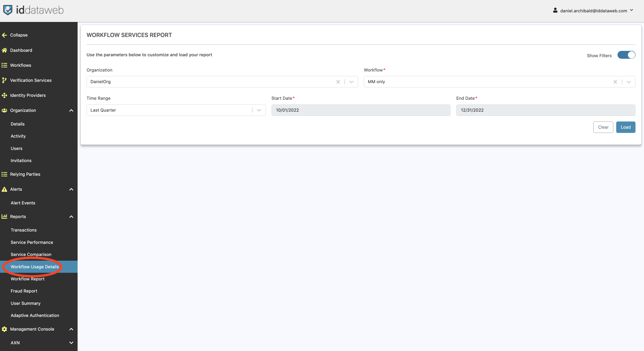This screenshot has width=644, height=351.
Task: Click the Dashboard home icon
Action: (4, 50)
